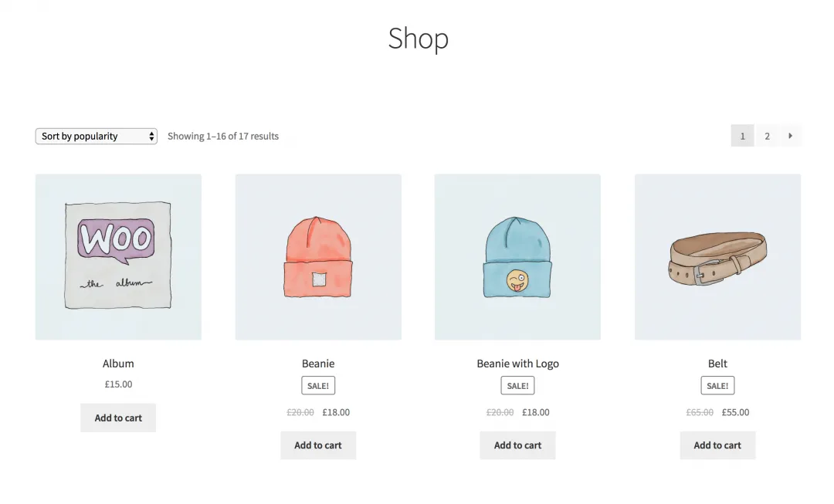Image resolution: width=834 pixels, height=504 pixels.
Task: Click the Album product title
Action: (118, 364)
